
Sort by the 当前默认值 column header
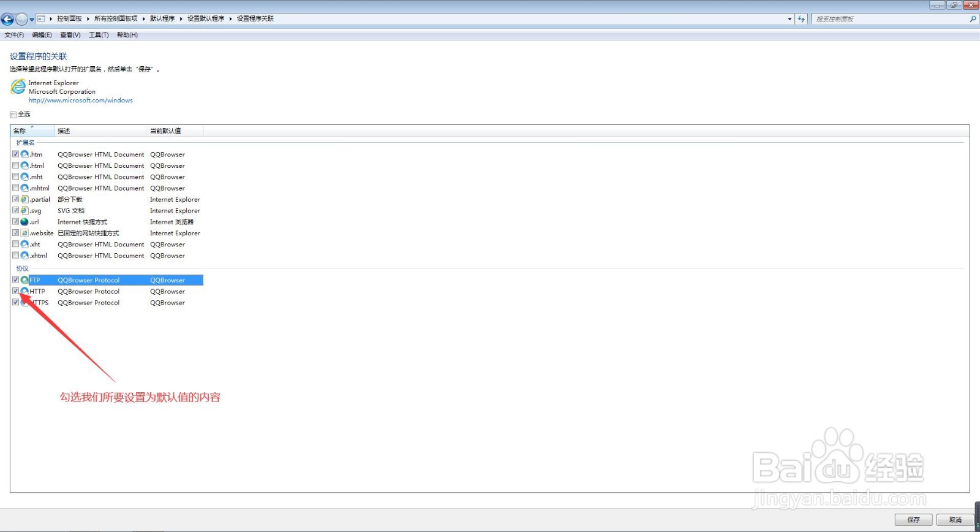point(175,131)
